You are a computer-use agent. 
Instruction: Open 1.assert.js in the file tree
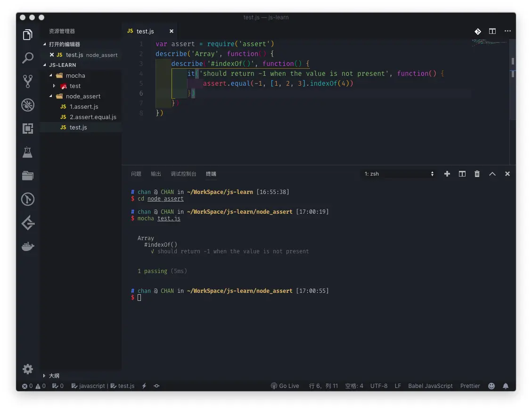(84, 106)
